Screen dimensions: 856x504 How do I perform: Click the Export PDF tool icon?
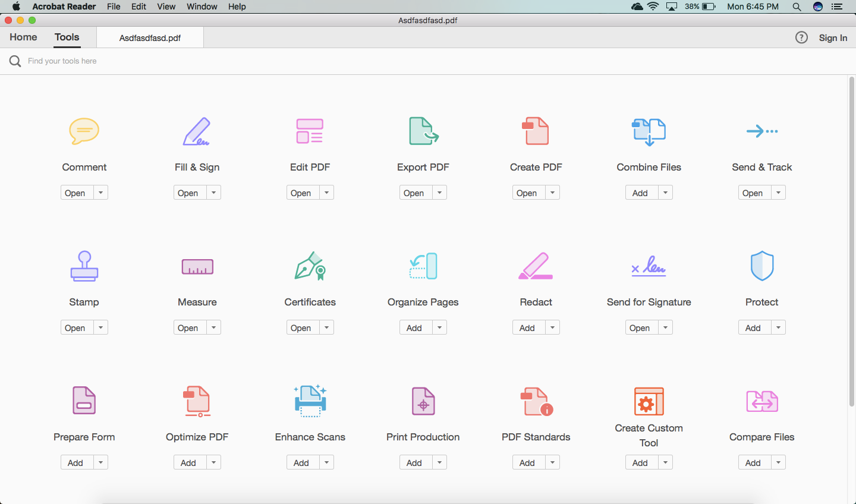423,131
